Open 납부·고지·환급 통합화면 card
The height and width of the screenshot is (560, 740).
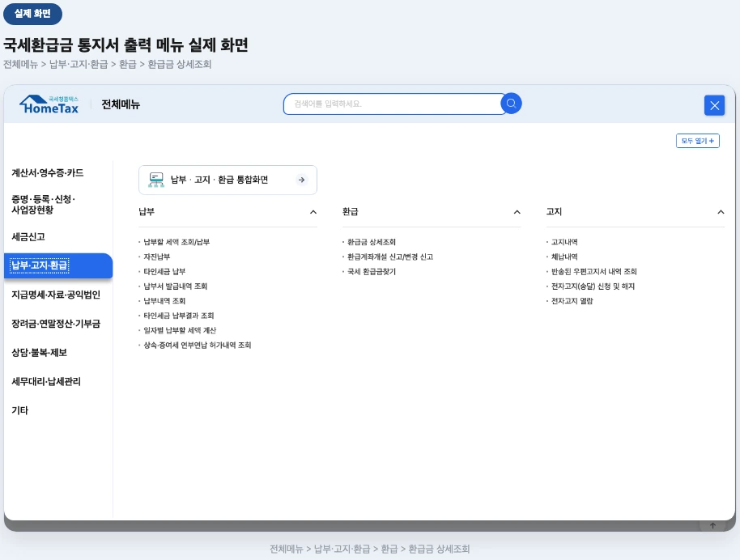click(x=228, y=180)
